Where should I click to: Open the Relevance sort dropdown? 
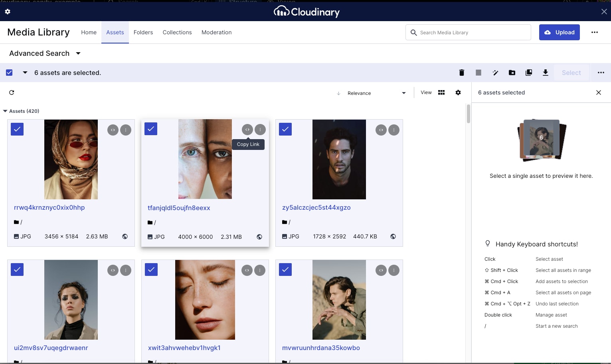point(371,93)
